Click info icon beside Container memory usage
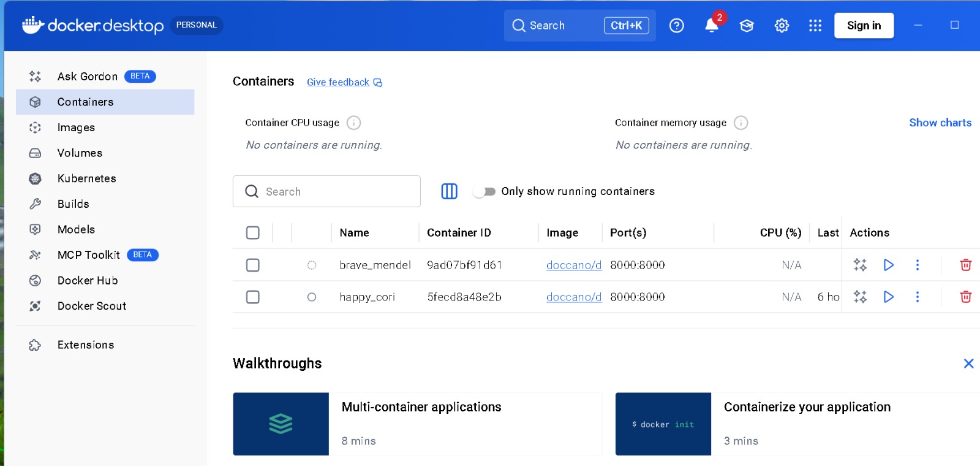Screen dimensions: 980x466 [741, 123]
